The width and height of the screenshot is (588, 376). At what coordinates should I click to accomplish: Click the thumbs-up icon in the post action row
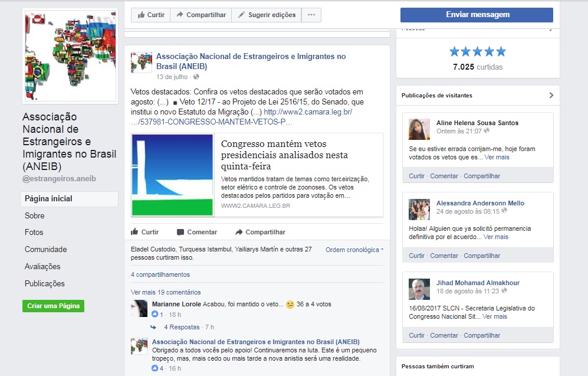click(x=134, y=231)
